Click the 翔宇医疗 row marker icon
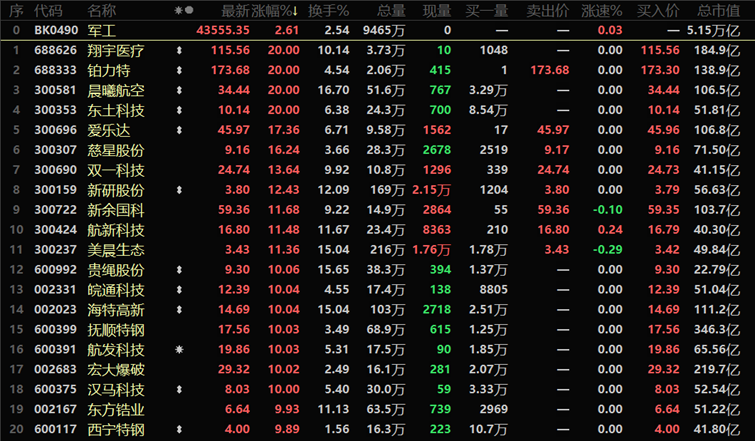 [x=179, y=50]
